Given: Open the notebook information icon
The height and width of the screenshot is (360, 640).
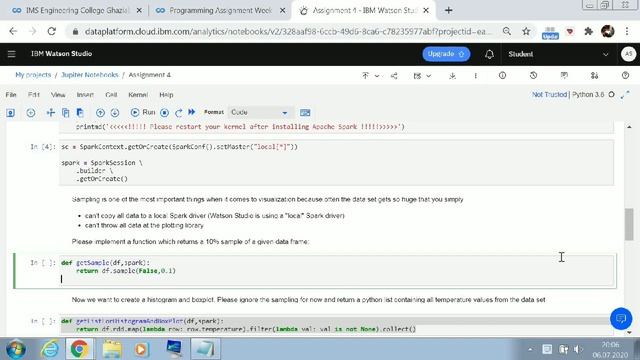Looking at the screenshot, I should [x=502, y=76].
